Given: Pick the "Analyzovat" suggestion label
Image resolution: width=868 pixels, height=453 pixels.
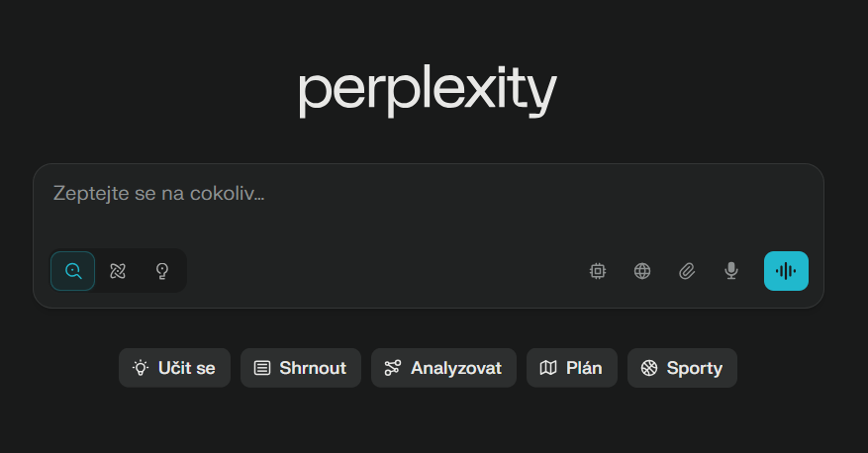Looking at the screenshot, I should click(x=456, y=368).
